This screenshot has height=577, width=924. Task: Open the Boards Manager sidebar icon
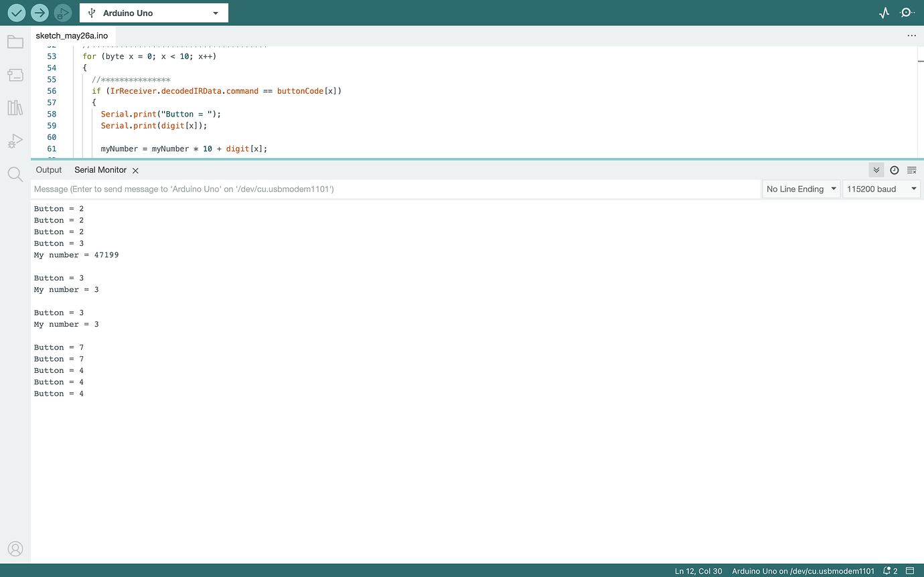[15, 75]
